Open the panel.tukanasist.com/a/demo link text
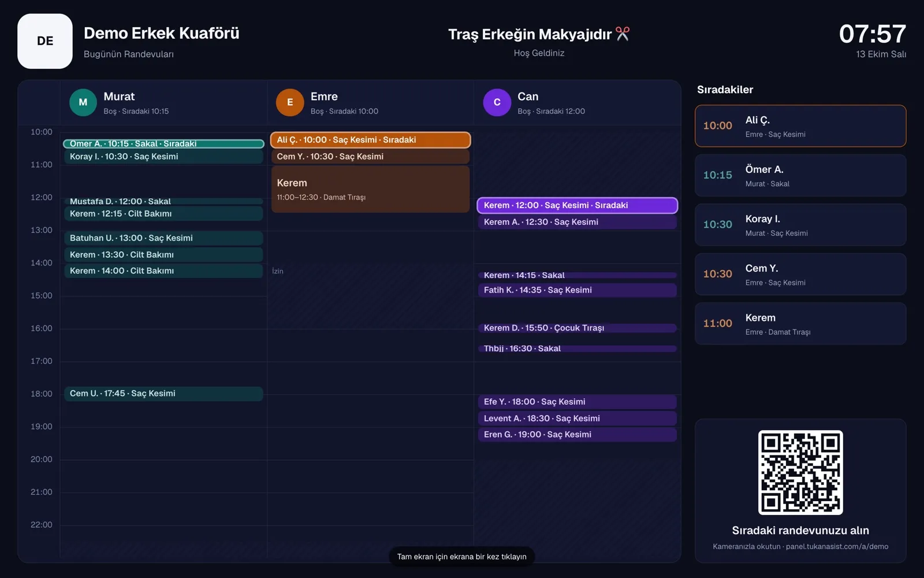Screen dimensions: 924x578 (837, 546)
